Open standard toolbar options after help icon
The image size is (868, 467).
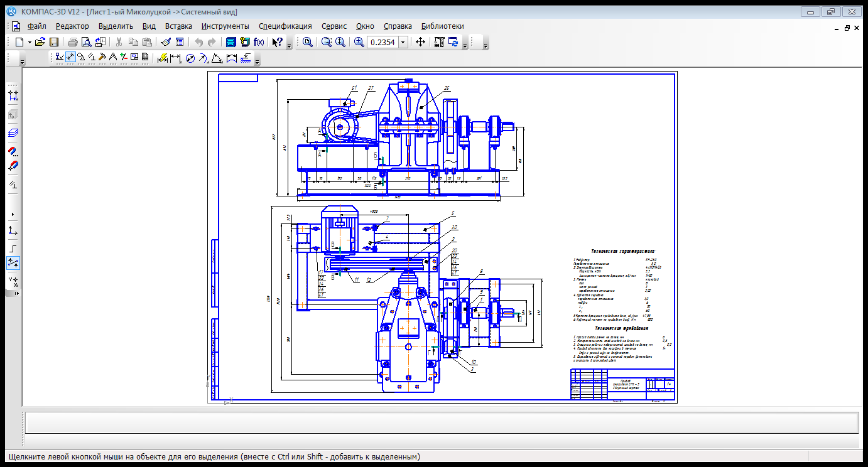point(289,45)
